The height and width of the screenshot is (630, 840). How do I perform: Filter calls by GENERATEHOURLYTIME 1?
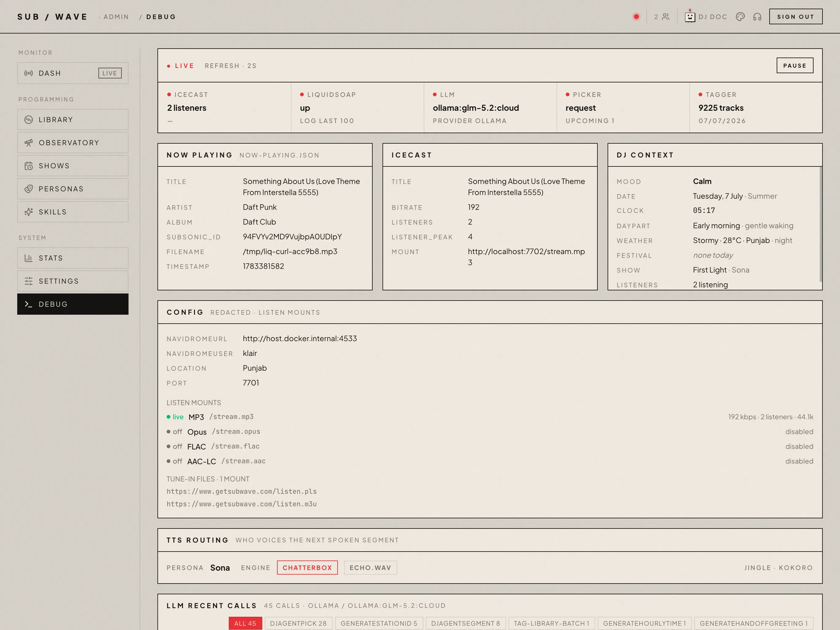pyautogui.click(x=645, y=623)
